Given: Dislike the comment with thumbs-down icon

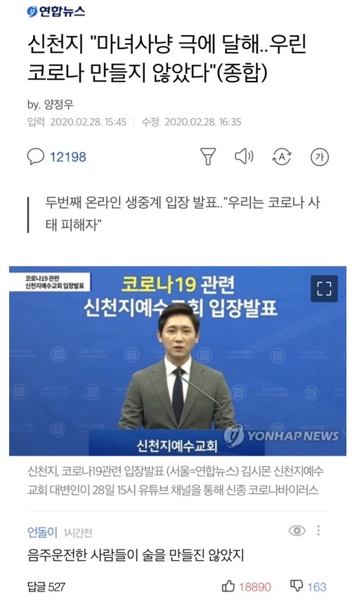Looking at the screenshot, I should [297, 586].
